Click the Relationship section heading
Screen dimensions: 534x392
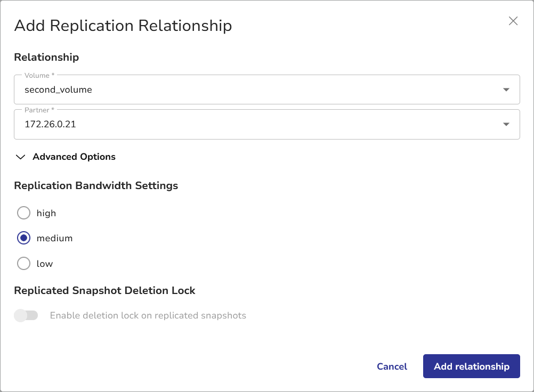(x=46, y=57)
